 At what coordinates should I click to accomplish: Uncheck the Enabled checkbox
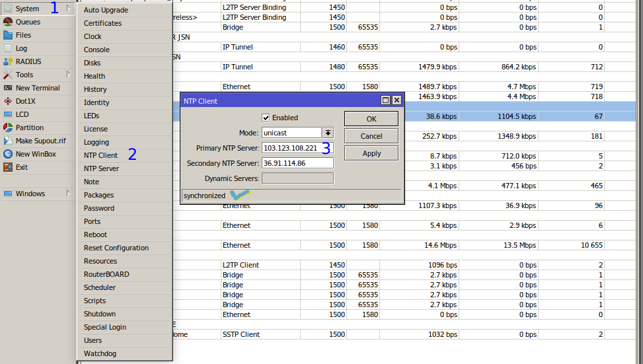pos(266,118)
